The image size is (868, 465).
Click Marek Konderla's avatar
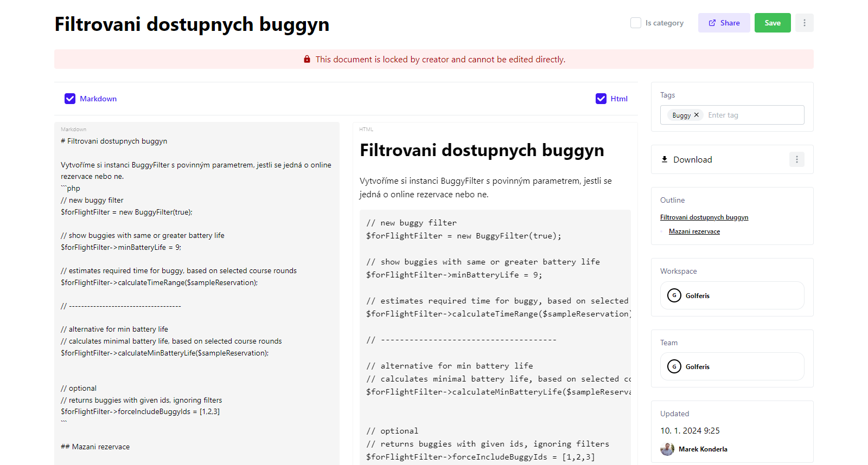667,449
